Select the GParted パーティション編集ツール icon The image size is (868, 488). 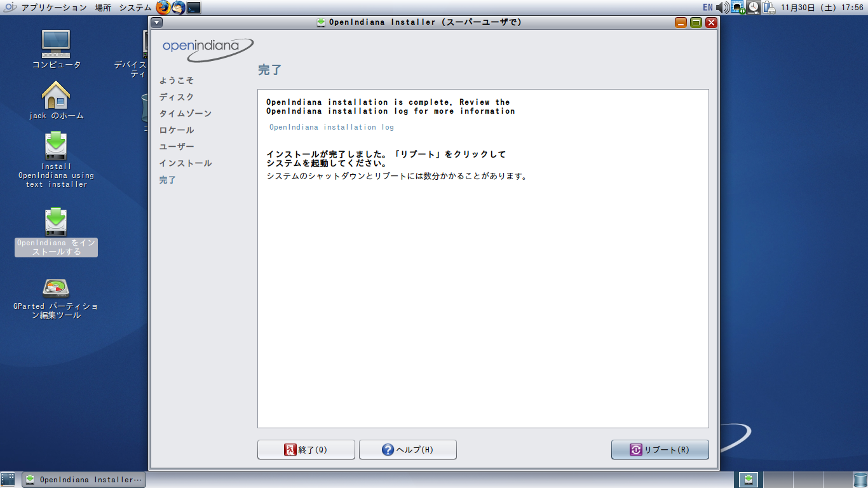[56, 299]
